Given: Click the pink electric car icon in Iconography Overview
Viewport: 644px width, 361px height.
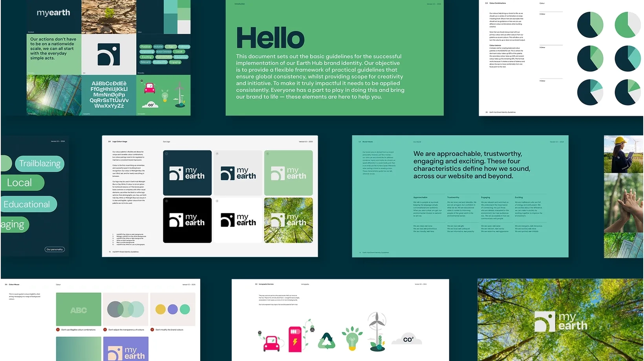Looking at the screenshot, I should tap(272, 343).
